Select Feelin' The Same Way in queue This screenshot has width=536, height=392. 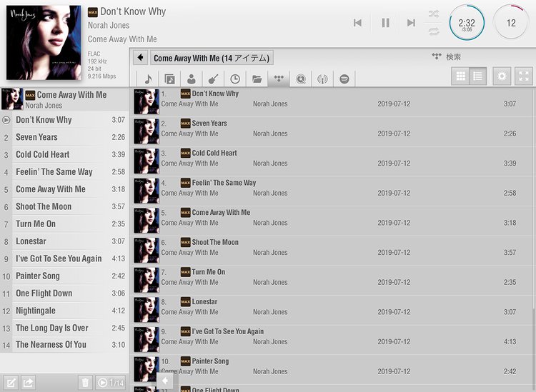64,172
